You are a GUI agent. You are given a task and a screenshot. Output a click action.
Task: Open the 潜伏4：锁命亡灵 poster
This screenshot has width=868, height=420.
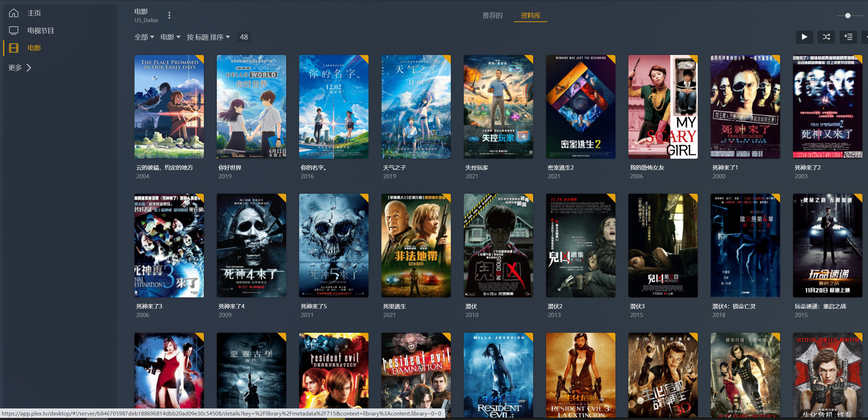click(x=745, y=246)
